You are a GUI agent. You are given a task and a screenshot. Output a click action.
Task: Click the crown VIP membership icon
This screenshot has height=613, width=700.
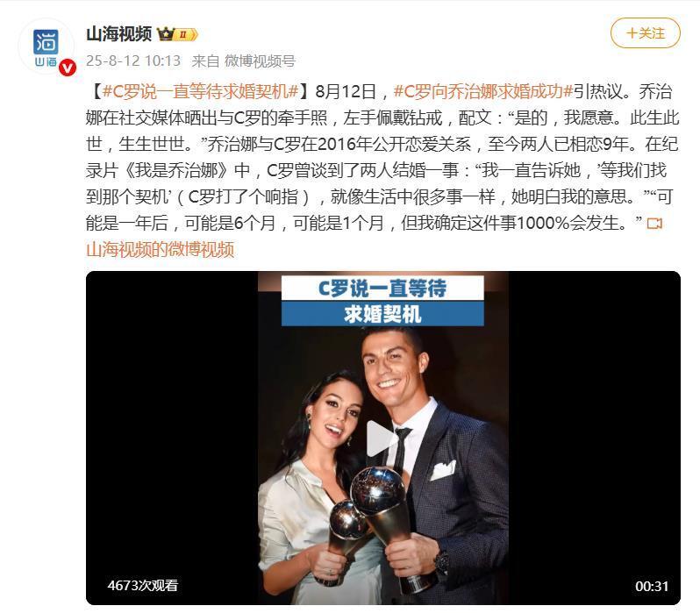click(166, 34)
